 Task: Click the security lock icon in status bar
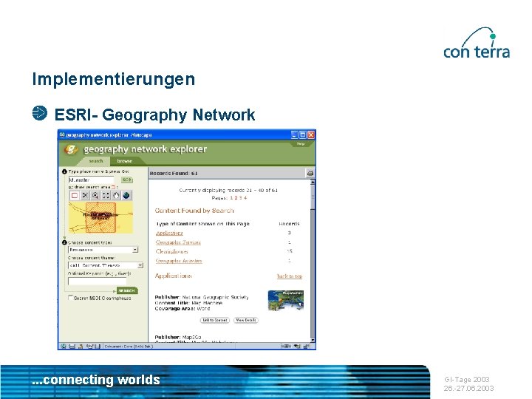(x=306, y=347)
